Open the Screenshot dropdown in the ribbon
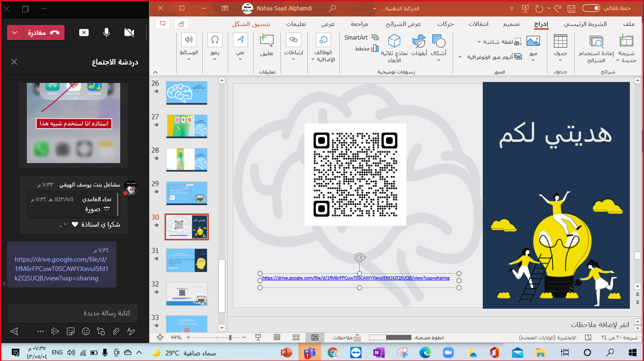The image size is (644, 361). tap(499, 42)
